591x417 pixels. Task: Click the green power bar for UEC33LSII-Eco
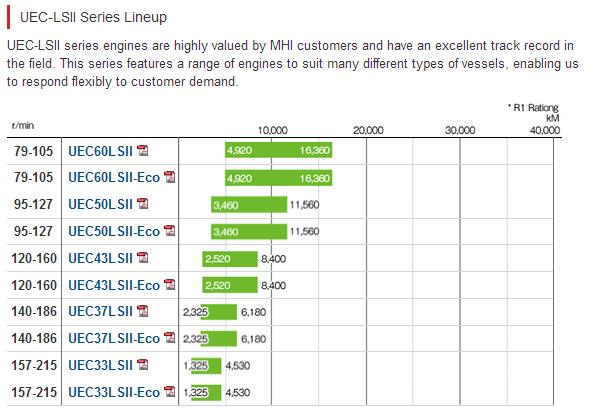tap(206, 392)
